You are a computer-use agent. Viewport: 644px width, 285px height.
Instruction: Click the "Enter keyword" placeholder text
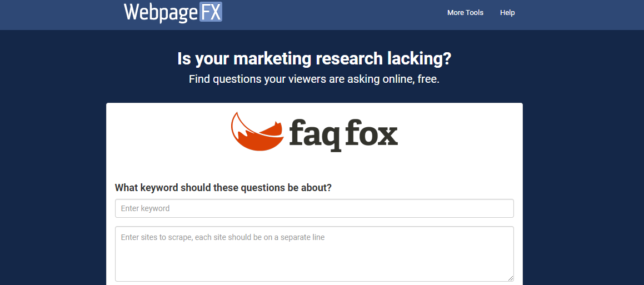pyautogui.click(x=145, y=208)
